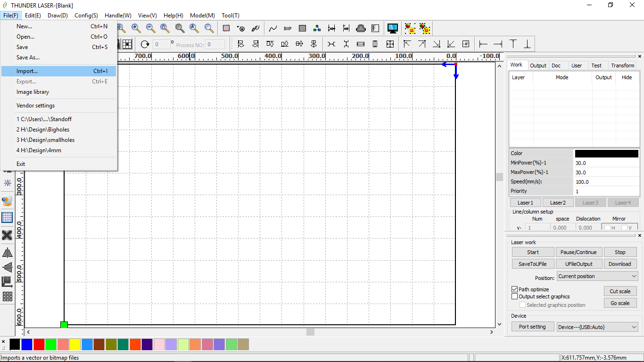Toggle the V mirror checkbox
The width and height of the screenshot is (644, 362).
pos(624,228)
